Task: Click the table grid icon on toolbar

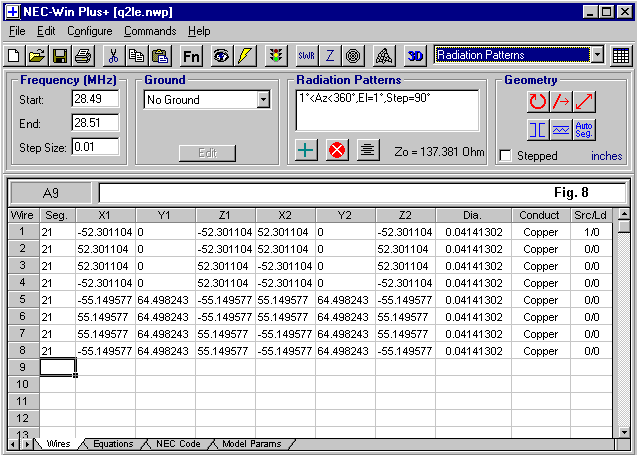Action: [x=622, y=55]
